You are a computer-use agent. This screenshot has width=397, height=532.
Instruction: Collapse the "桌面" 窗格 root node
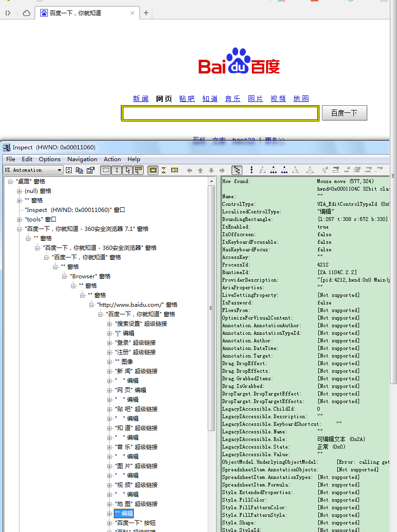[10, 182]
